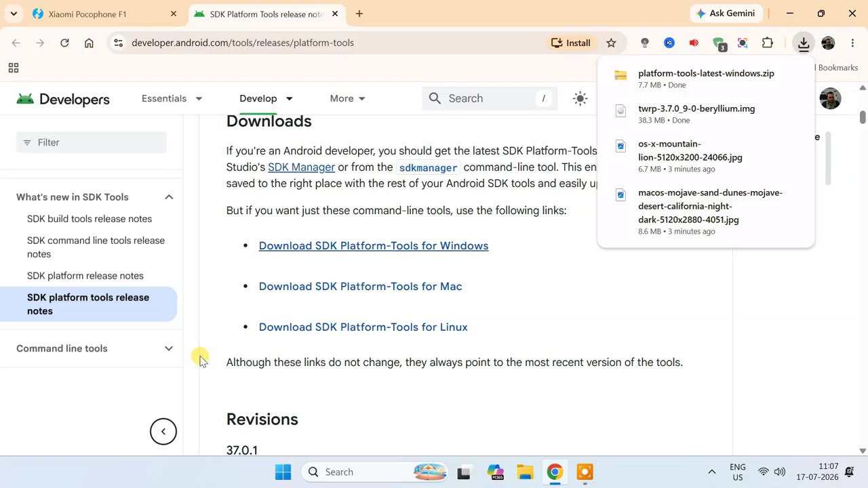This screenshot has height=488, width=868.
Task: Click the Ask Gemini button
Action: click(725, 14)
